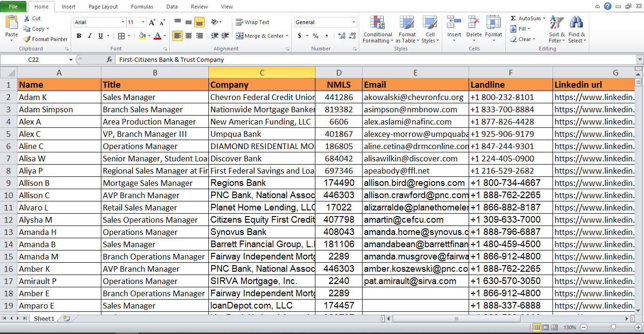
Task: Open the File menu
Action: pos(12,7)
